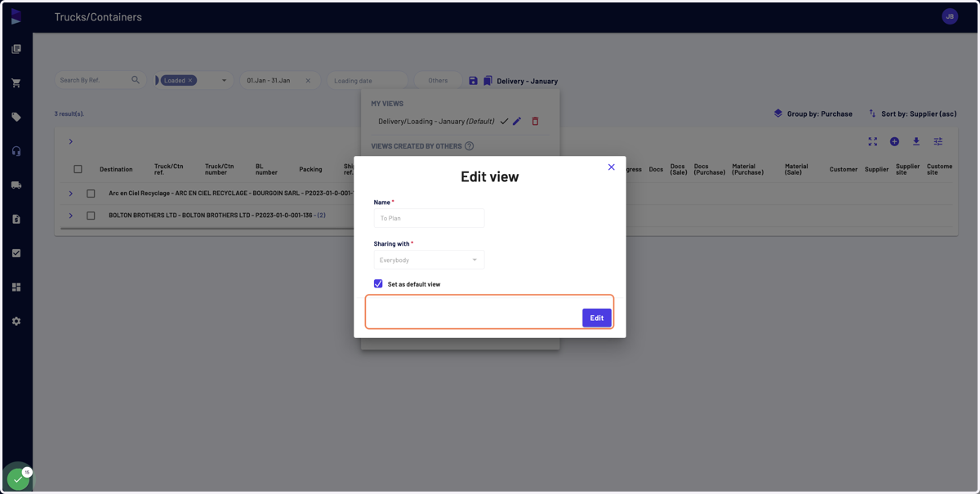
Task: Apply Delivery/Loading - January view checkmark
Action: coord(504,121)
